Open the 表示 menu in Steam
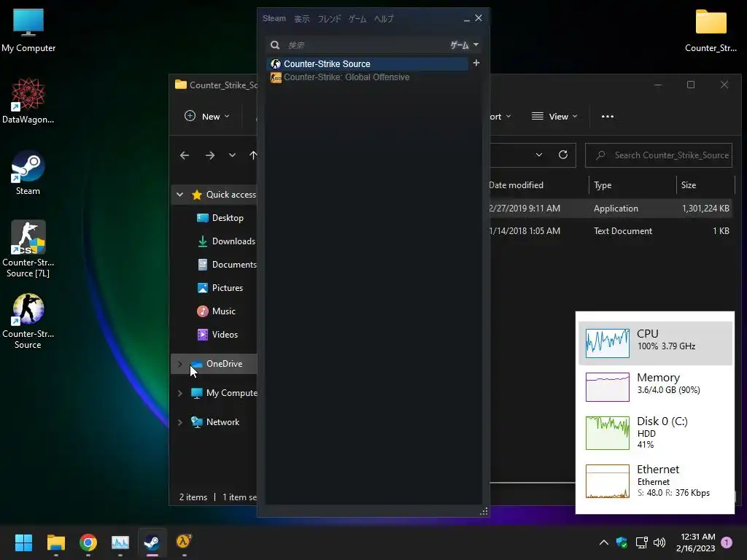 301,18
